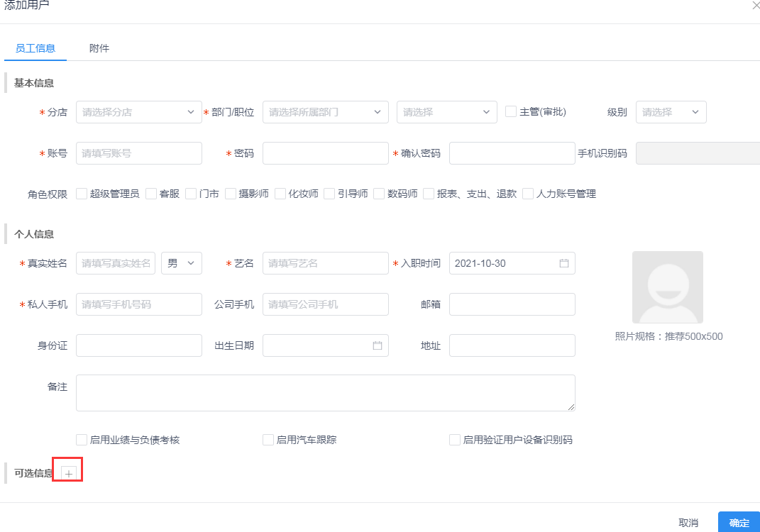Screen dimensions: 760x532
Task: Enable the 超级管理员 role checkbox
Action: [81, 193]
